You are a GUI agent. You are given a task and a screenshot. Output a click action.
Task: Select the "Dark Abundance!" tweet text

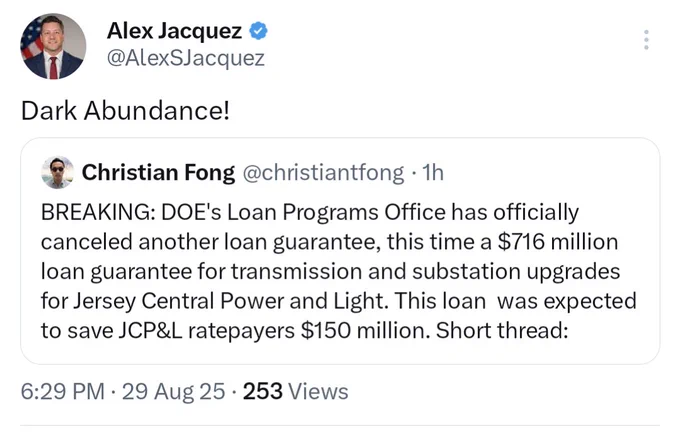[x=125, y=111]
